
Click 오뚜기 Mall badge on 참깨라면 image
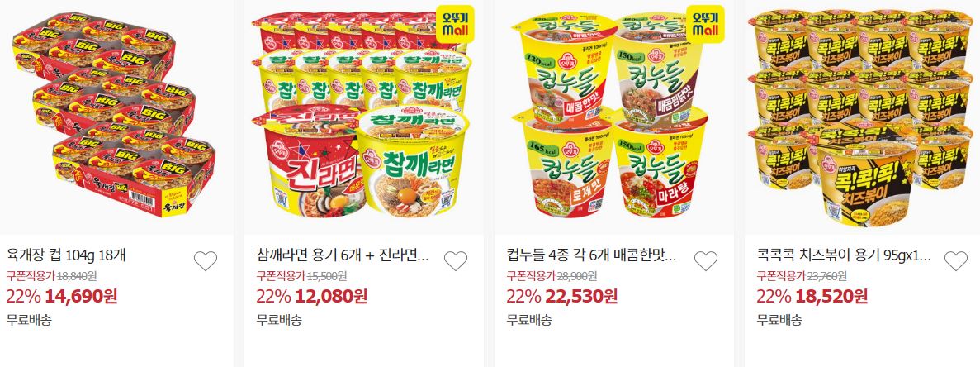click(x=454, y=24)
